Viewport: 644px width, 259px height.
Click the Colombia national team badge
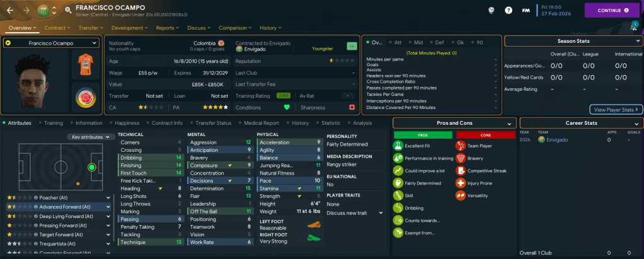tap(86, 98)
